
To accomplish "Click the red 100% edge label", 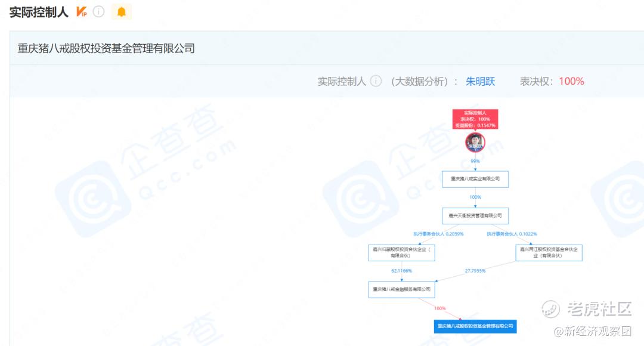I will point(440,308).
